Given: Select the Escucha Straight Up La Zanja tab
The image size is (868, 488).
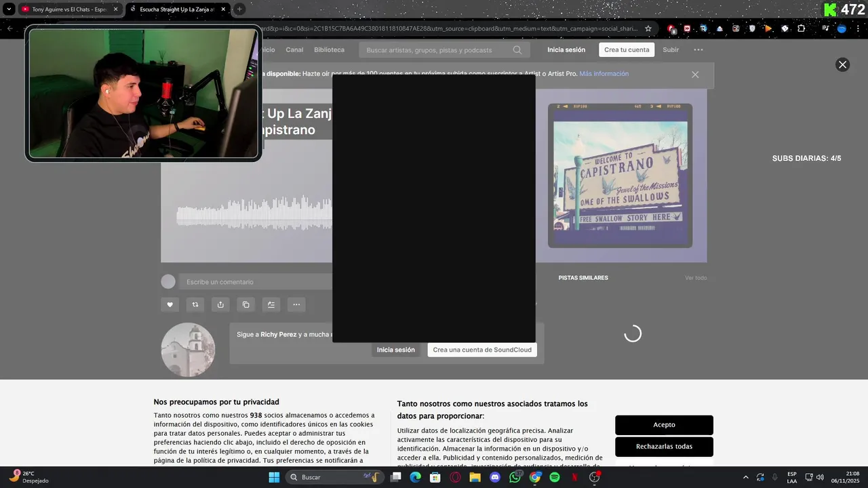Looking at the screenshot, I should 178,9.
